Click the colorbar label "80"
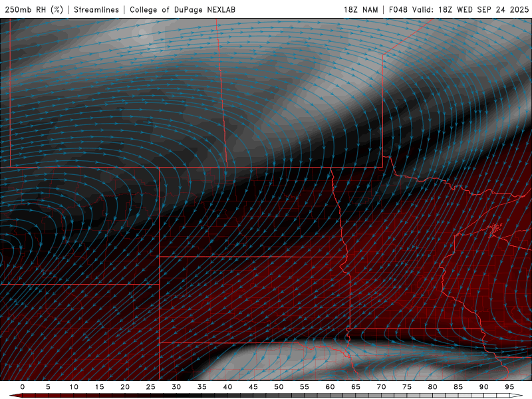The width and height of the screenshot is (532, 399). click(x=432, y=387)
